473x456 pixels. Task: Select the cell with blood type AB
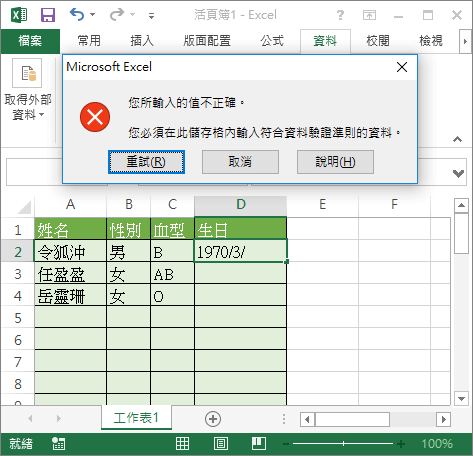pyautogui.click(x=172, y=274)
